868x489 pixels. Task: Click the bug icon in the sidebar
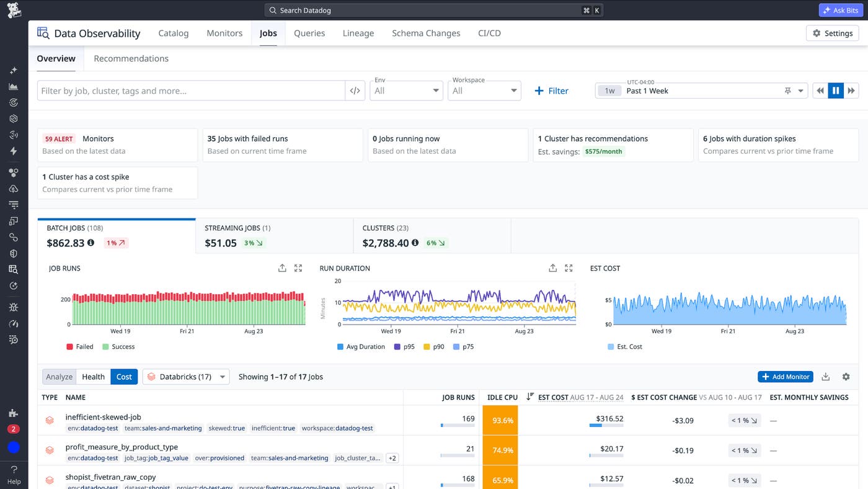[14, 307]
